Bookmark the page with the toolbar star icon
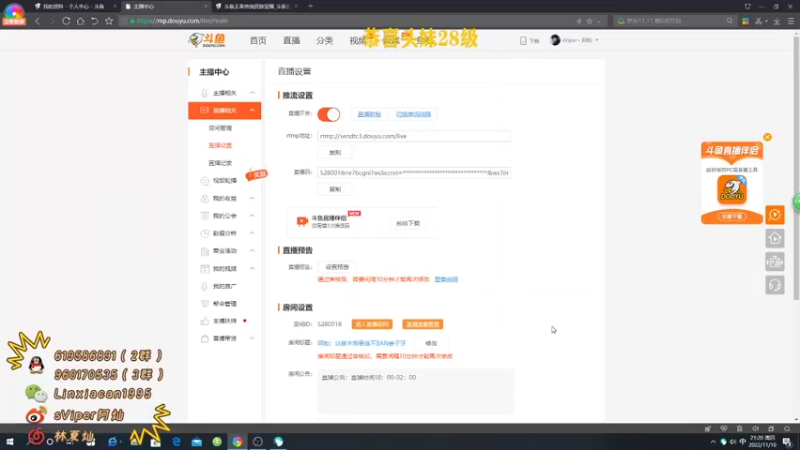The width and height of the screenshot is (800, 450). pos(109,21)
